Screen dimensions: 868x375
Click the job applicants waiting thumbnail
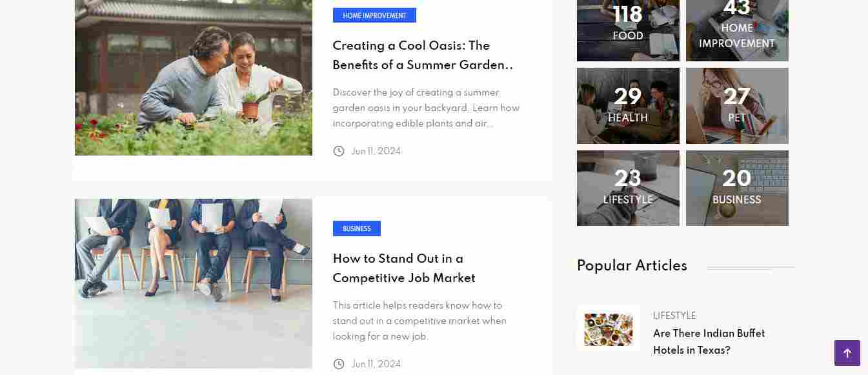click(x=194, y=283)
